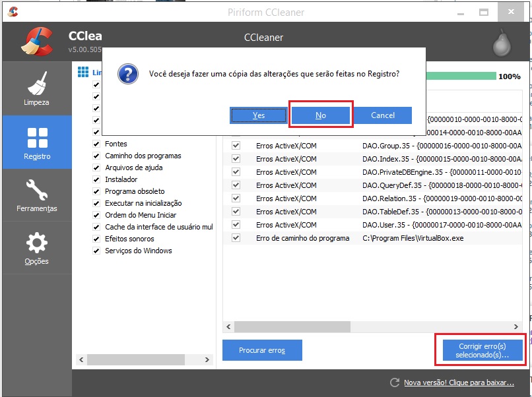Toggle Caminho dos programas checkbox
The height and width of the screenshot is (397, 532).
[x=96, y=156]
